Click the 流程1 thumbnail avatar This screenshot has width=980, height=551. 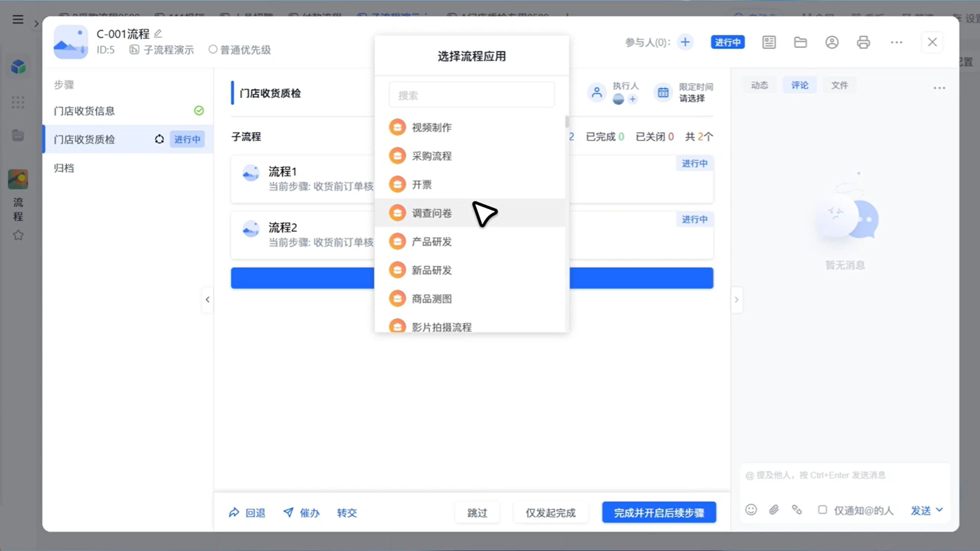(x=251, y=173)
